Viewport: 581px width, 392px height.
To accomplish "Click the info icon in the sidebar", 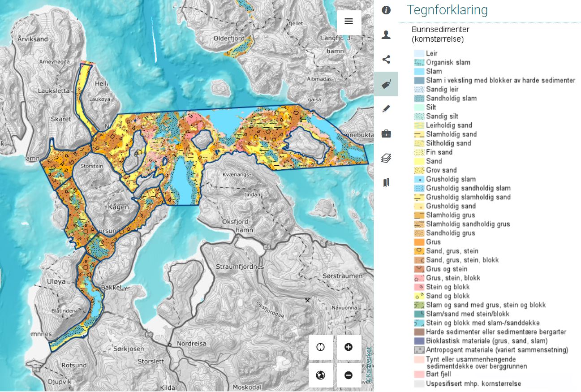I will click(386, 10).
